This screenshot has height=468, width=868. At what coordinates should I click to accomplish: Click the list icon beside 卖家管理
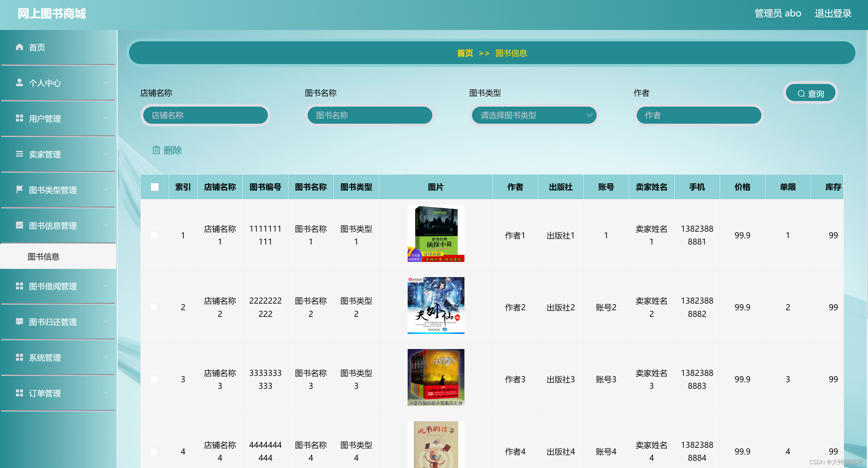(20, 154)
